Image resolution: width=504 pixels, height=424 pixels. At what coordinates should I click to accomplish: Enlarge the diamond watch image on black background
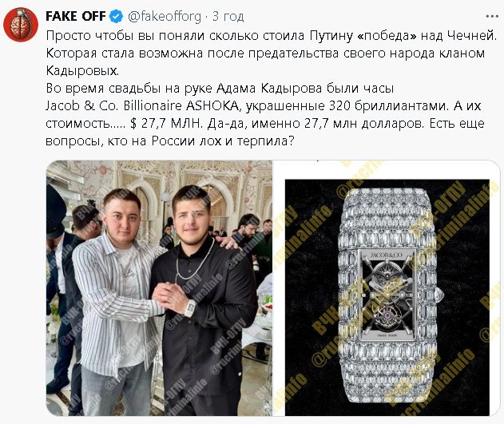[387, 298]
